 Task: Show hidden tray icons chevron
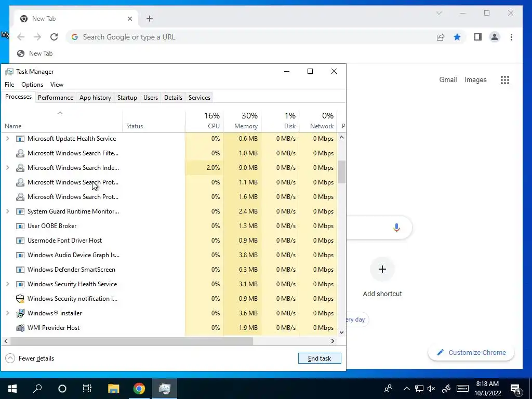tap(406, 389)
